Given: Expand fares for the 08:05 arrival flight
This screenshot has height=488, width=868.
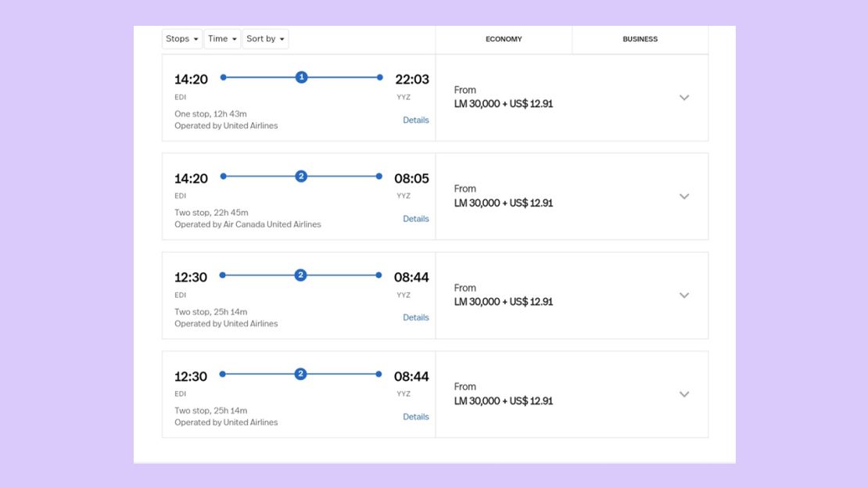Looking at the screenshot, I should point(684,196).
